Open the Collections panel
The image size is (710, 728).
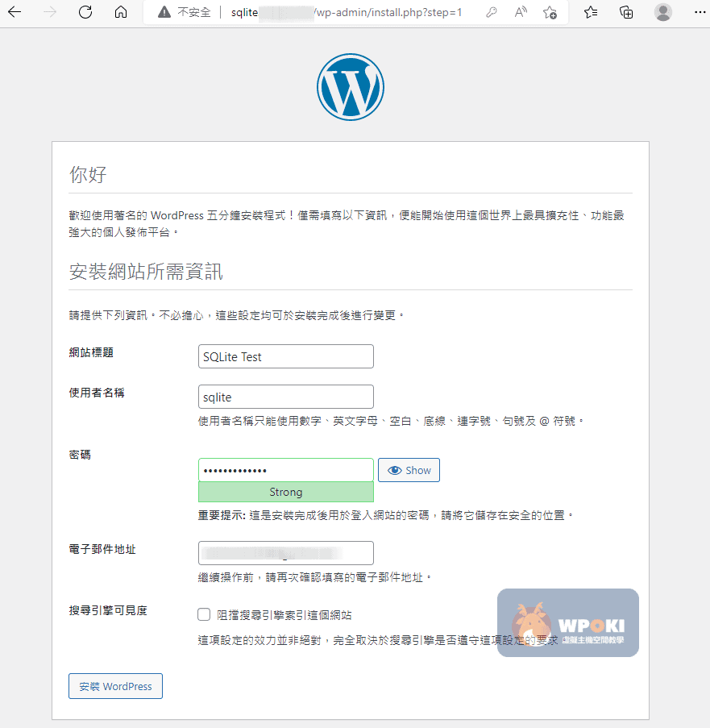626,12
